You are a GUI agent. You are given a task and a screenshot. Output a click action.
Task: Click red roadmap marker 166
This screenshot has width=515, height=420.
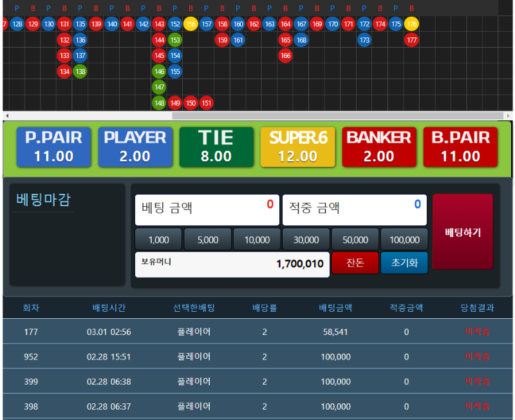click(x=285, y=55)
